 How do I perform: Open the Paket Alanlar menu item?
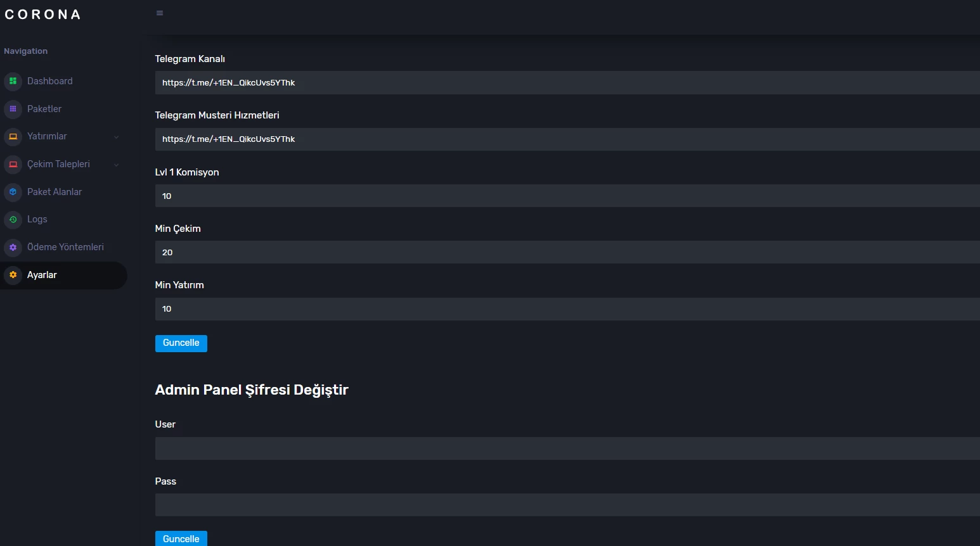(x=55, y=192)
